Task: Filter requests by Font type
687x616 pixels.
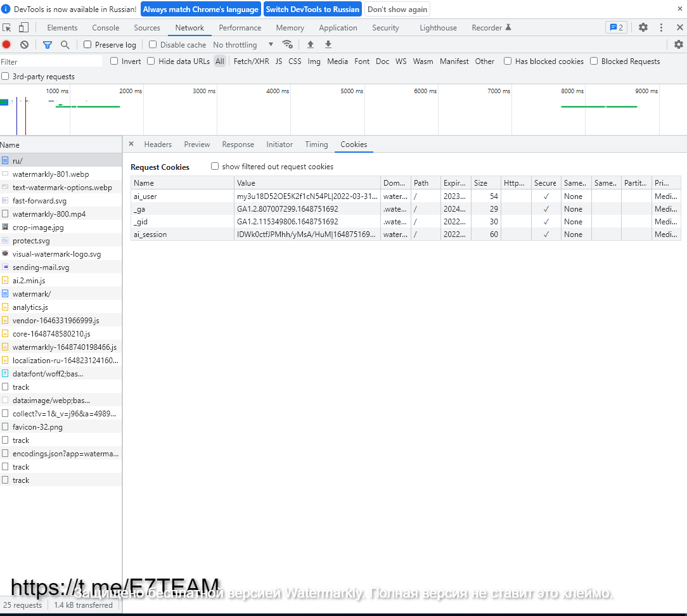Action: pyautogui.click(x=362, y=61)
